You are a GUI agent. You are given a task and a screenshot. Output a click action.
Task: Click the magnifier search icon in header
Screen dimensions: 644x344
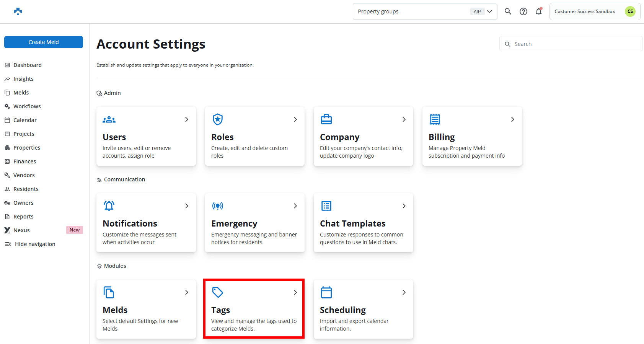[508, 11]
